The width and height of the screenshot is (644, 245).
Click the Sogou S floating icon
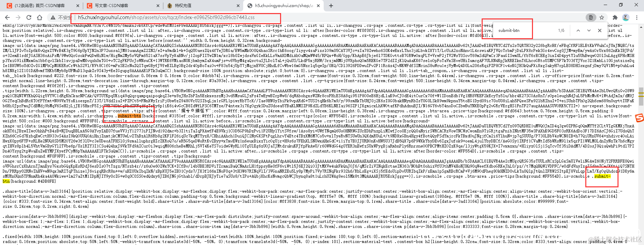(639, 118)
